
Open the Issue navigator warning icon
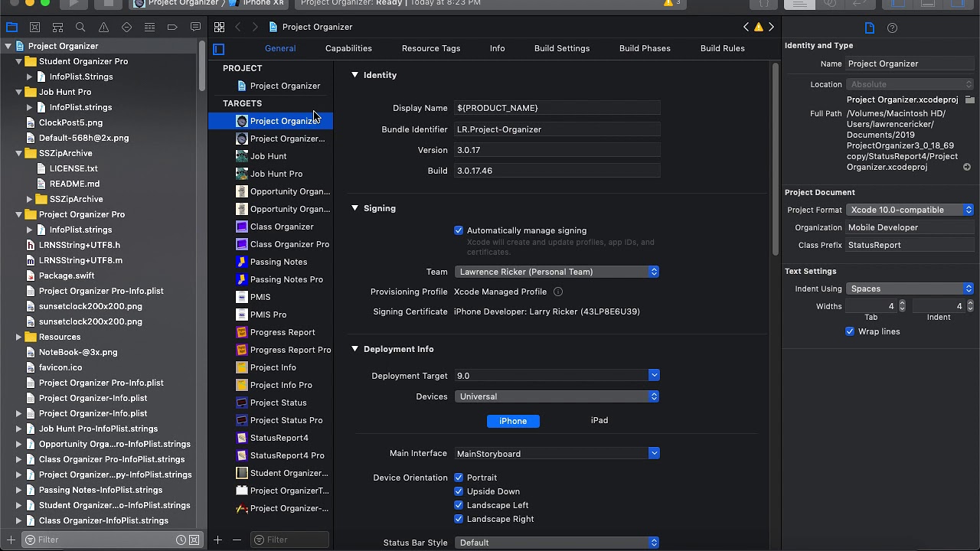pyautogui.click(x=103, y=27)
